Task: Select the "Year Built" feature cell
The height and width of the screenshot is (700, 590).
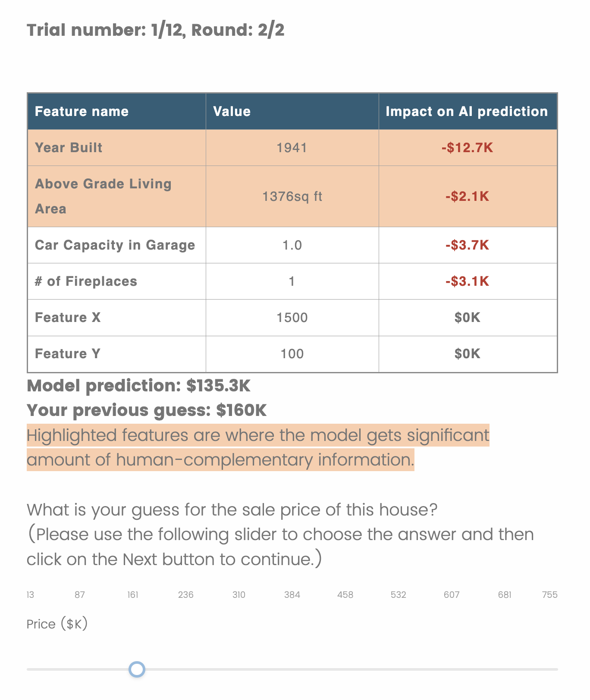Action: (x=69, y=148)
